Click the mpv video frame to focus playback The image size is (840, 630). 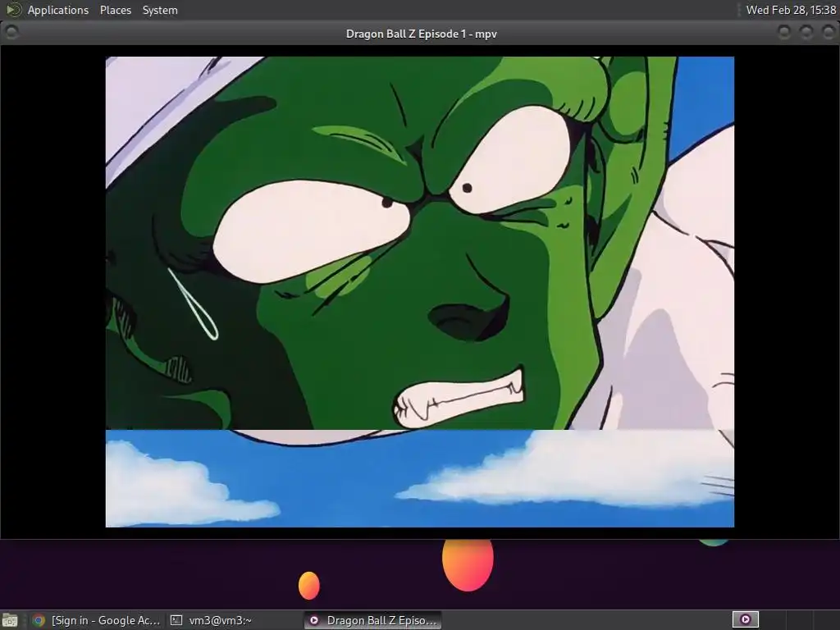point(419,291)
